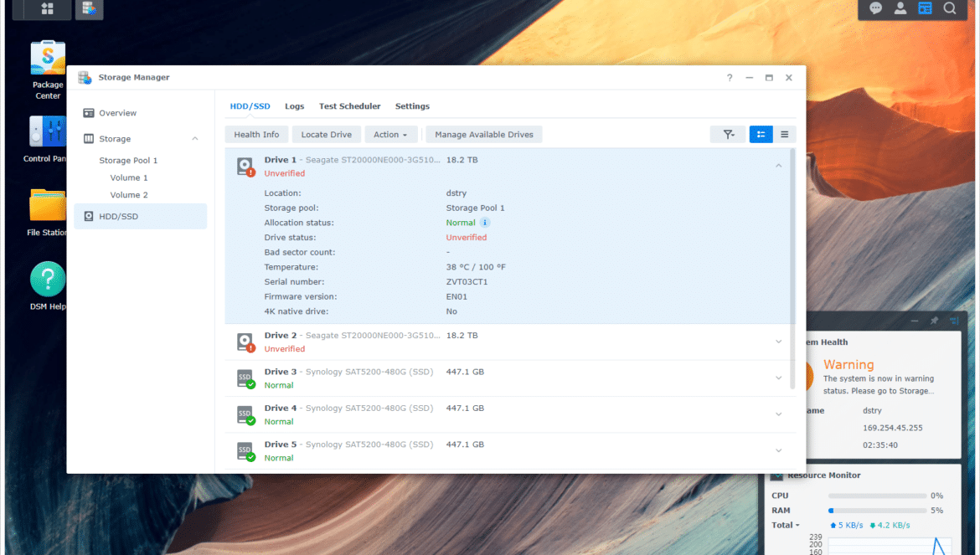980x555 pixels.
Task: Switch to compact list view
Action: (x=784, y=134)
